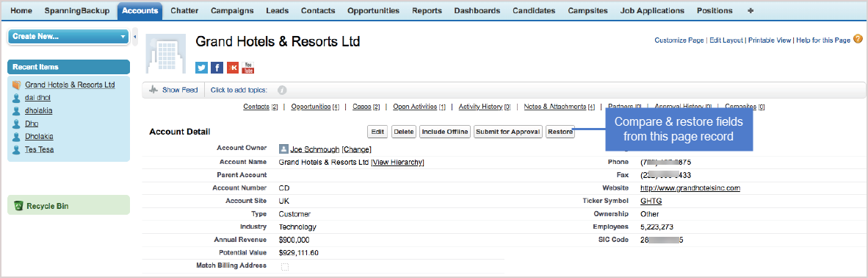This screenshot has height=278, width=868.
Task: Open the help question mark icon
Action: point(858,39)
